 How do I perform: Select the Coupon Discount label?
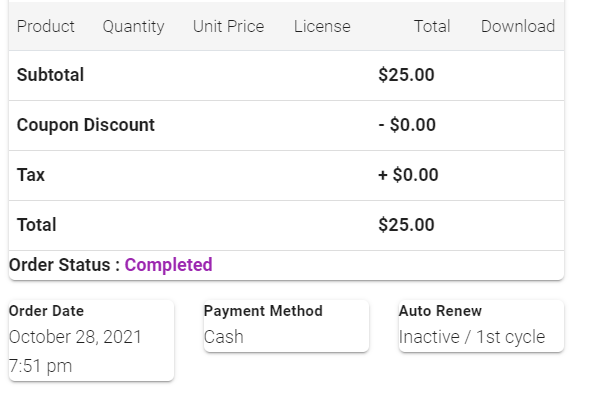(86, 125)
